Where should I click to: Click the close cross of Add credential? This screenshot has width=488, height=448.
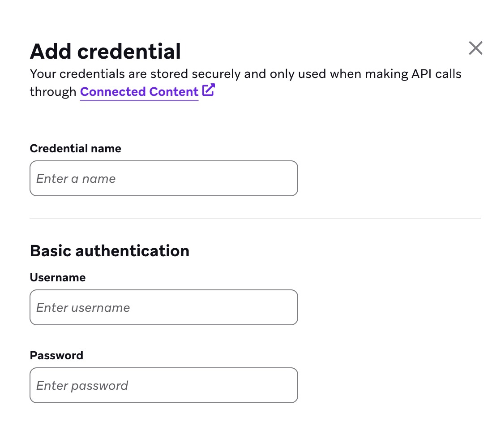475,48
